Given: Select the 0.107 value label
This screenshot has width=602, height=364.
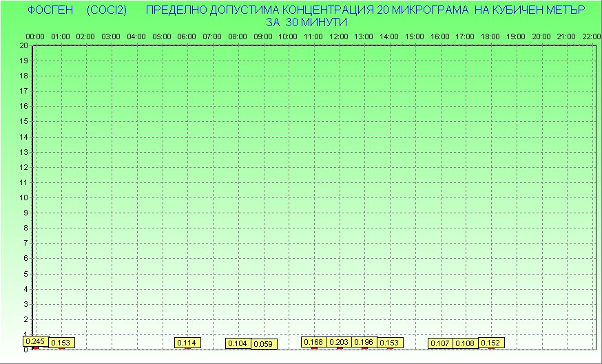Looking at the screenshot, I should coord(440,343).
